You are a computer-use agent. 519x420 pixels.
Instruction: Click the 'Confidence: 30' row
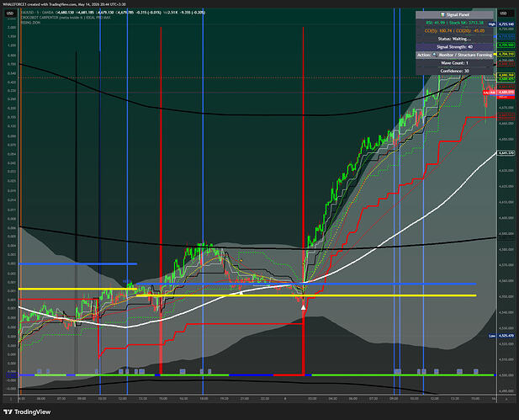pyautogui.click(x=454, y=71)
